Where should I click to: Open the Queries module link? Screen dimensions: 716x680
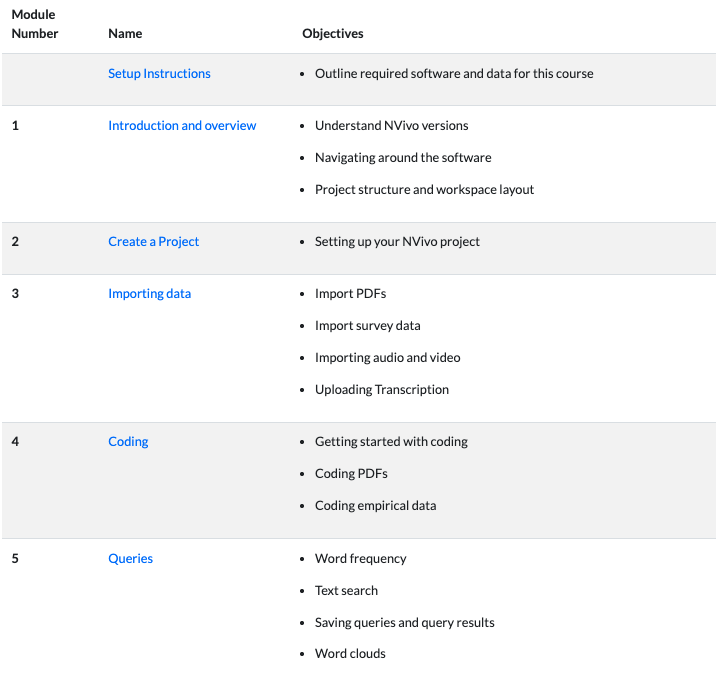pos(130,558)
